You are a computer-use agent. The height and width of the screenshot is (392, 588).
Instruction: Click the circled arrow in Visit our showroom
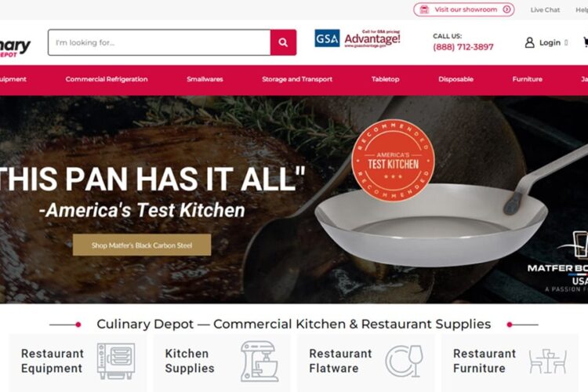(506, 9)
